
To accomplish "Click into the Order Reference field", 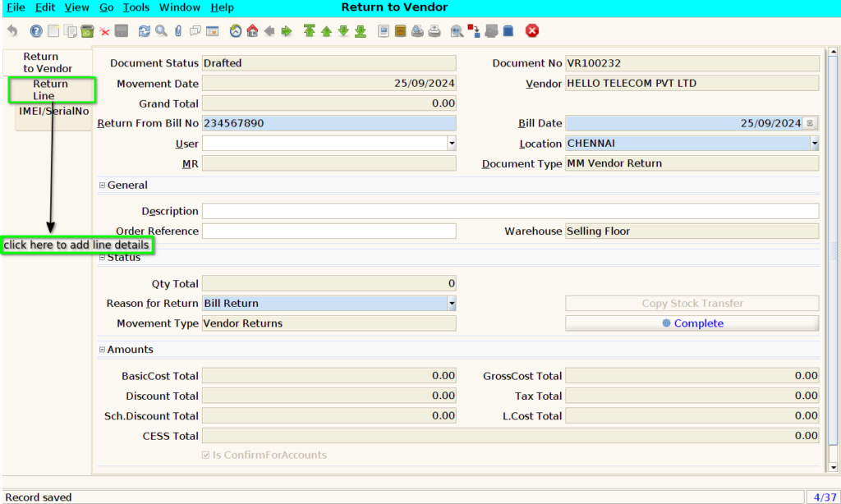I will [329, 231].
